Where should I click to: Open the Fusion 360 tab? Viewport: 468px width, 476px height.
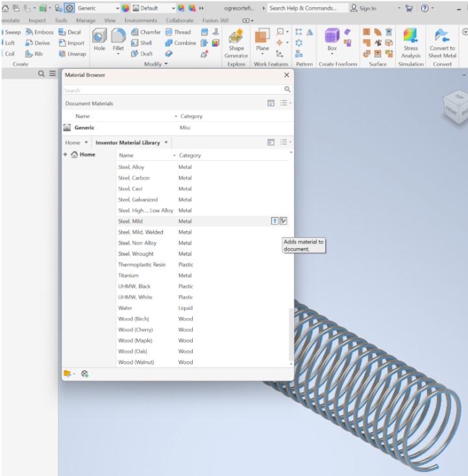(216, 20)
